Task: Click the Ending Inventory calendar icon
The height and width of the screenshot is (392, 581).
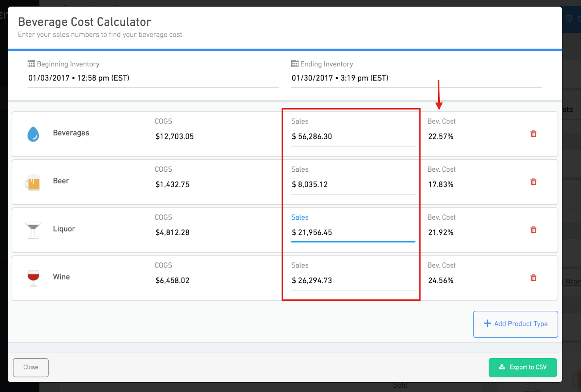Action: click(x=295, y=64)
